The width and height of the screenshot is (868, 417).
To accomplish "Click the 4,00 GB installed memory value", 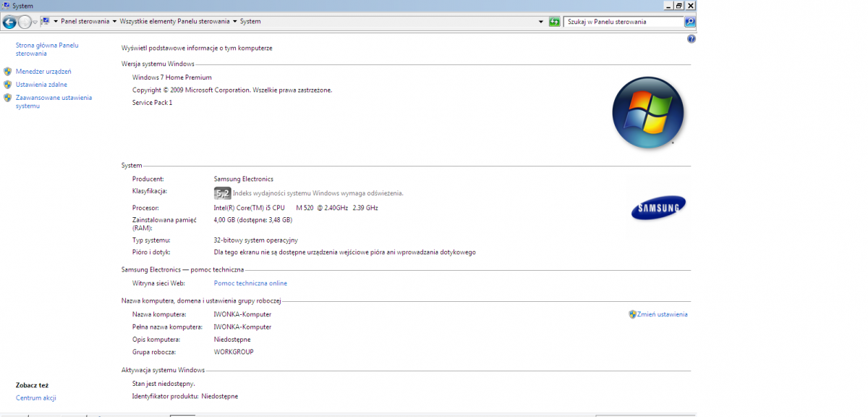I will (253, 219).
